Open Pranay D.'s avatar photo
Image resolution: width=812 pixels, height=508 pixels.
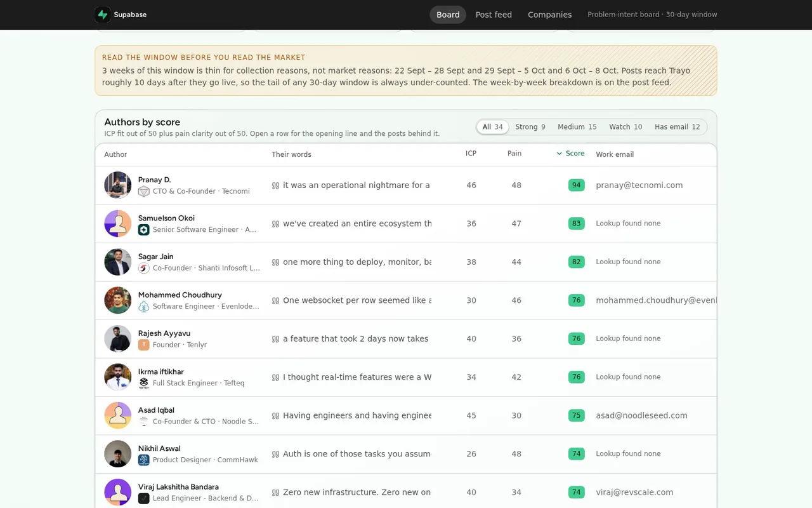pyautogui.click(x=118, y=185)
